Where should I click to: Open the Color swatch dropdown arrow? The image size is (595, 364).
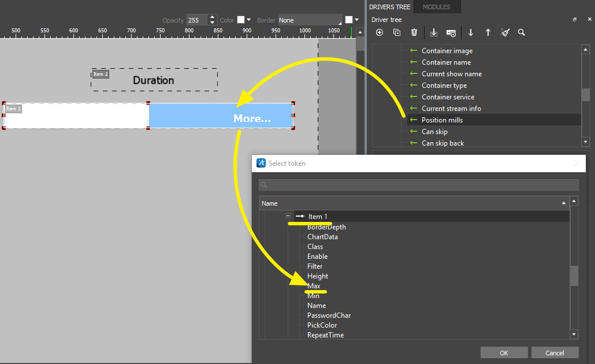(249, 20)
